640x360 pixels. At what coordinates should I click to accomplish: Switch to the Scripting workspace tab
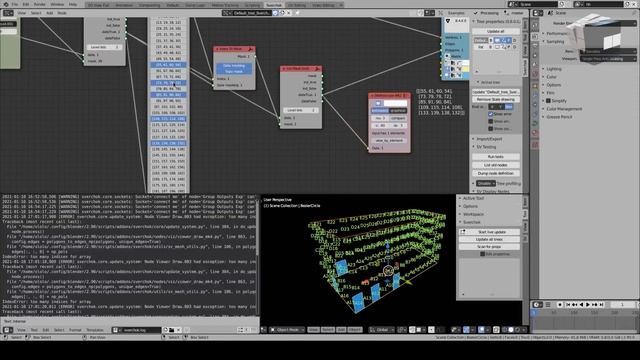click(253, 5)
